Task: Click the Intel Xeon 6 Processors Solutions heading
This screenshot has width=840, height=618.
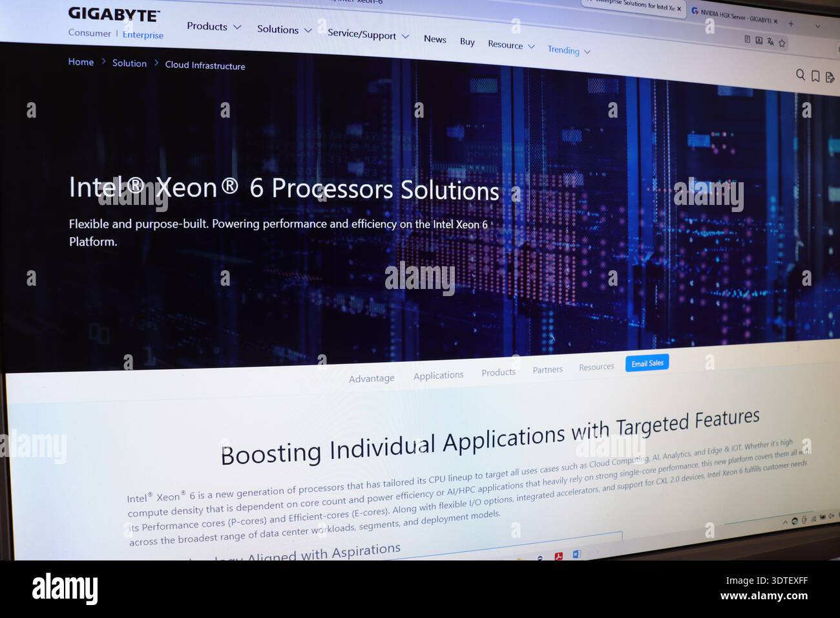Action: [x=284, y=189]
